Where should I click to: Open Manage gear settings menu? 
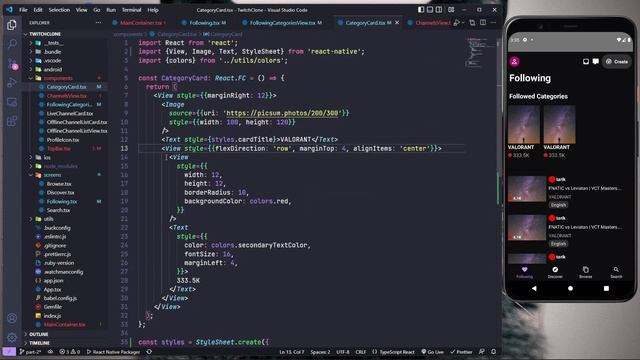[12, 337]
